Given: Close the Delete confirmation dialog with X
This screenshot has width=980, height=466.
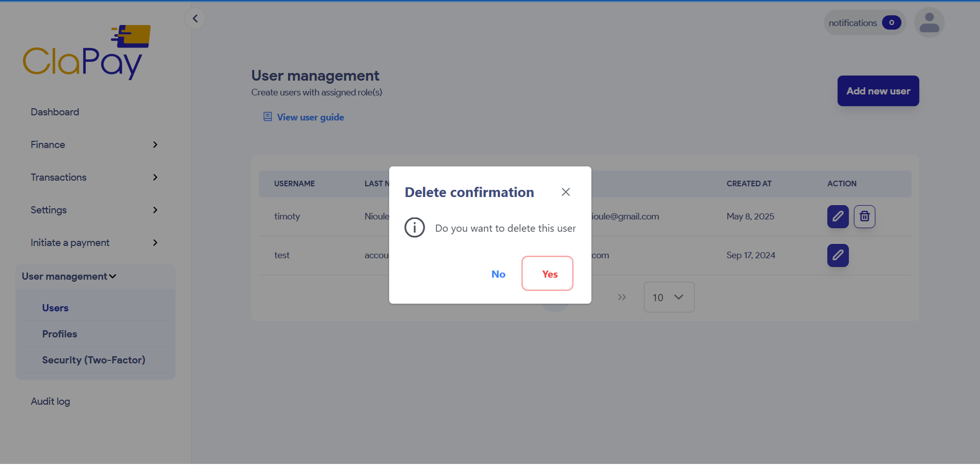Looking at the screenshot, I should tap(565, 192).
